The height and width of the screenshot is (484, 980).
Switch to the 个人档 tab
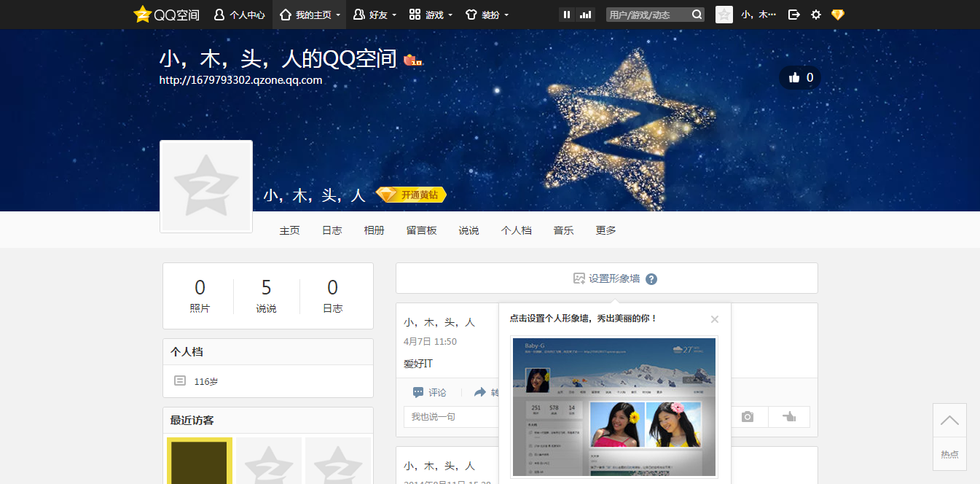(x=516, y=230)
